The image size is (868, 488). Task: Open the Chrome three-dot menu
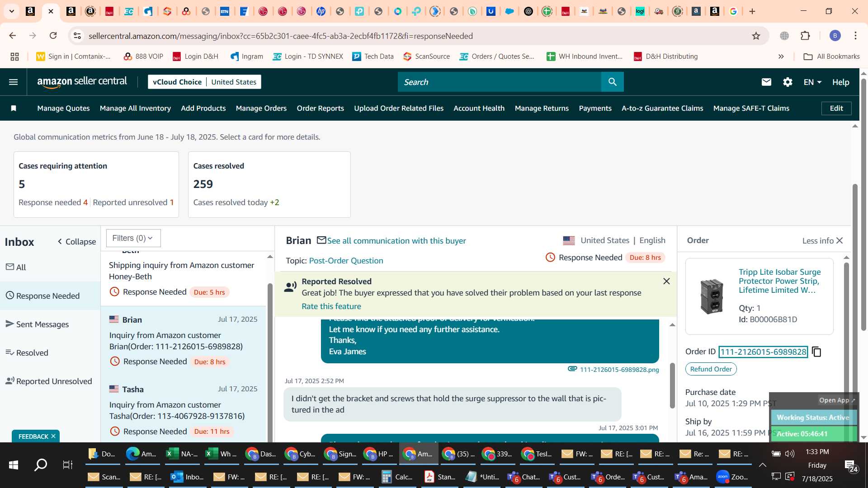click(855, 36)
